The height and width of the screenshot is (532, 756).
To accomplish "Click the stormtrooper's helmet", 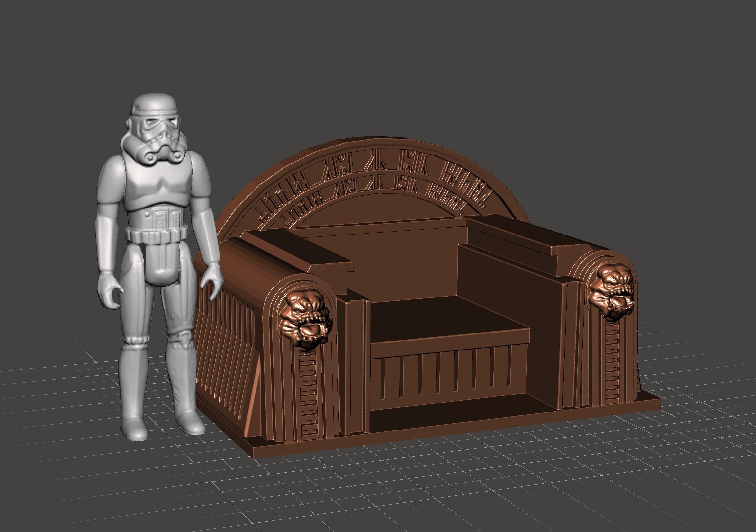I will click(154, 129).
